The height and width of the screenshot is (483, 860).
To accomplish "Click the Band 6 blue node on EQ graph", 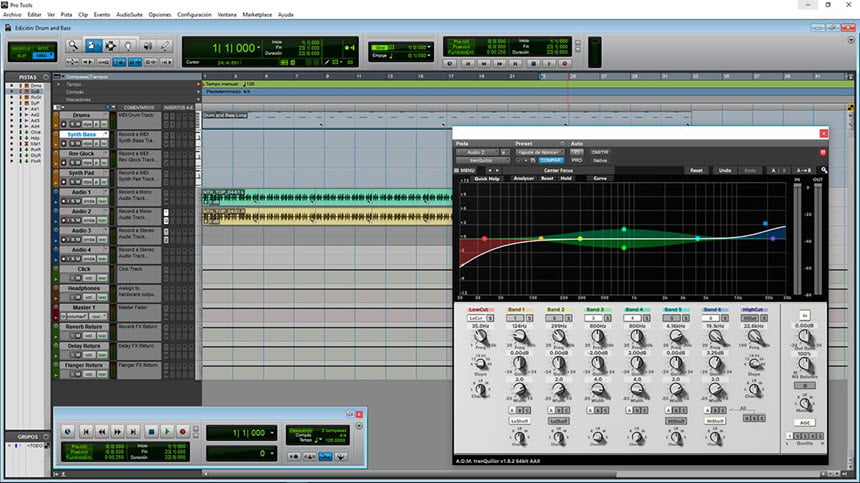I will click(x=765, y=224).
